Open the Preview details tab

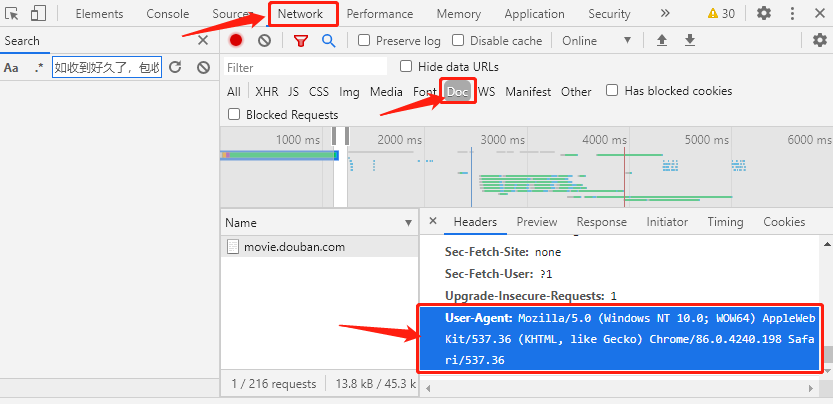click(x=537, y=222)
